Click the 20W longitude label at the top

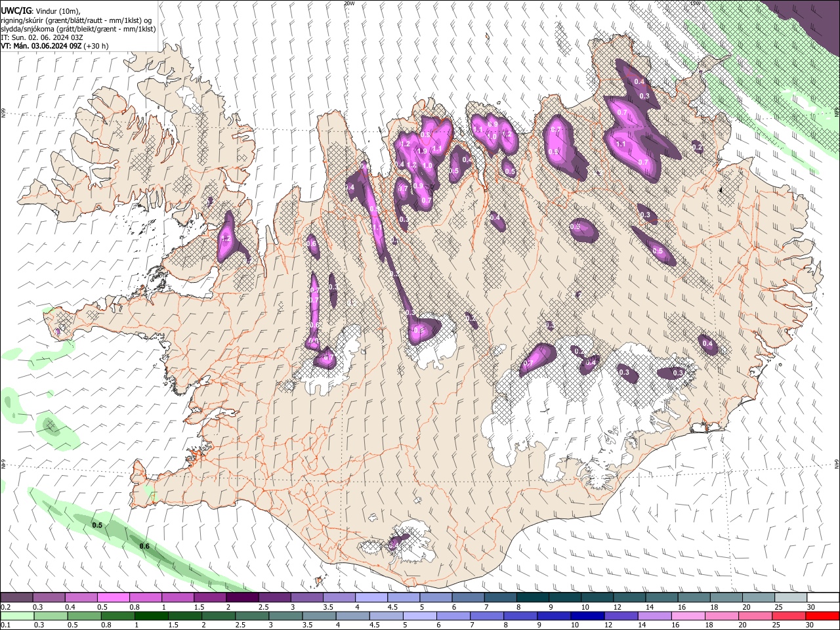click(x=349, y=3)
